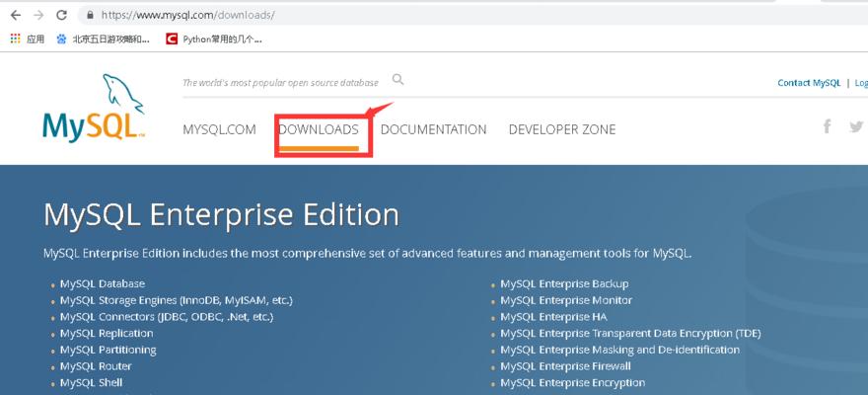Click the MySQL dolphin logo
Image resolution: width=868 pixels, height=395 pixels.
pyautogui.click(x=94, y=109)
